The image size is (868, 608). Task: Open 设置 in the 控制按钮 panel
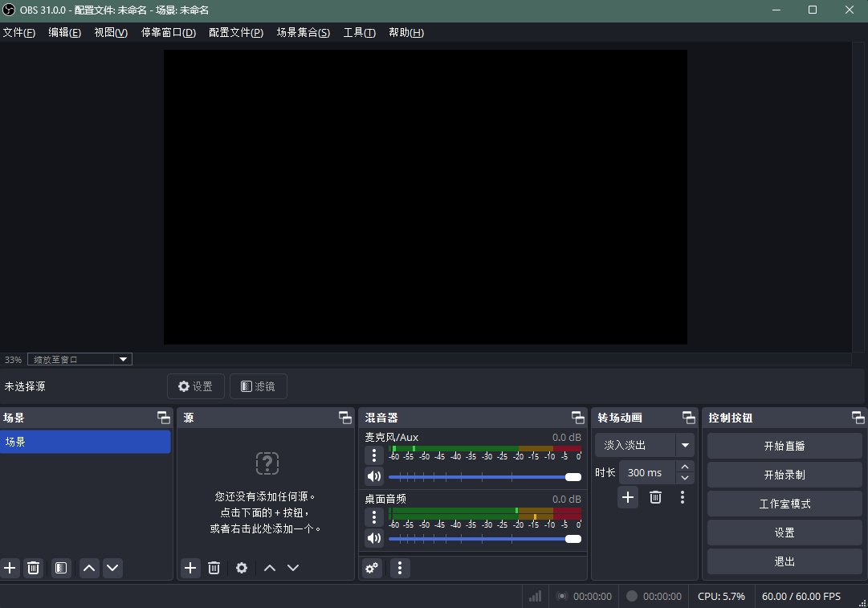784,533
